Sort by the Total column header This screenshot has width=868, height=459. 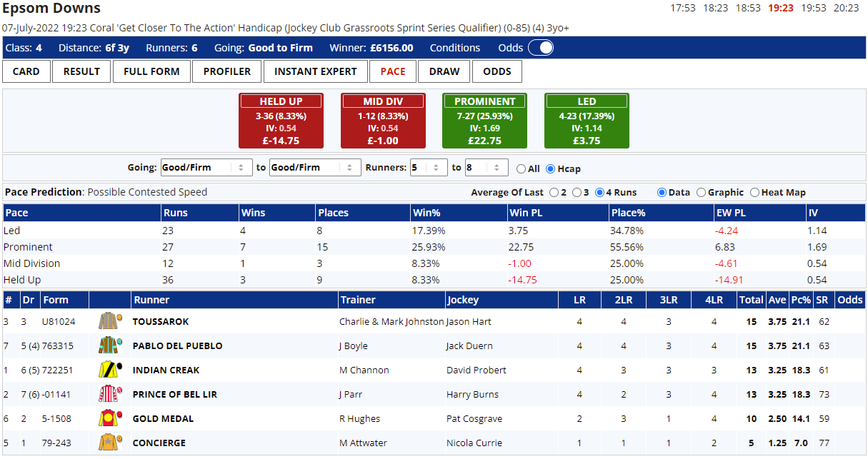751,300
